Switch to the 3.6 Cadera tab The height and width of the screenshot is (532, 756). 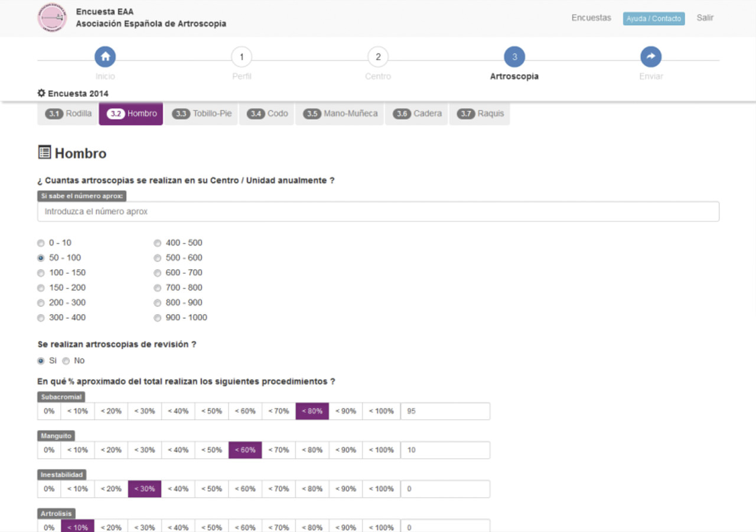[x=418, y=114]
